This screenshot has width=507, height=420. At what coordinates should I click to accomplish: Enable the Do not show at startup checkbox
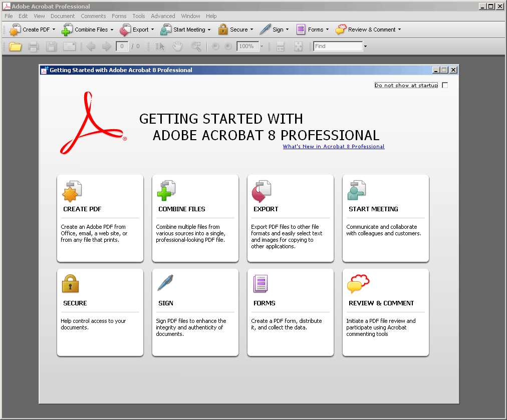[445, 85]
